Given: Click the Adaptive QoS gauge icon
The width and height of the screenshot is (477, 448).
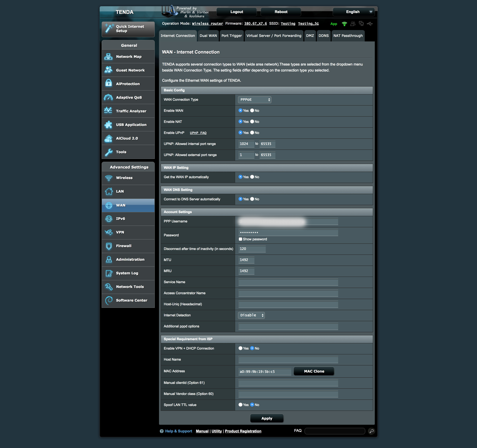Looking at the screenshot, I should coord(108,97).
